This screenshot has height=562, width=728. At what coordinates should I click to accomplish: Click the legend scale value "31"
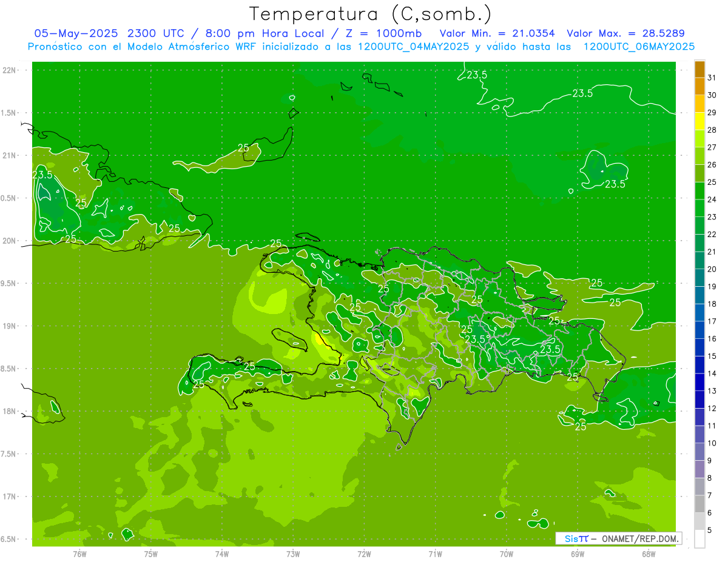(x=712, y=78)
